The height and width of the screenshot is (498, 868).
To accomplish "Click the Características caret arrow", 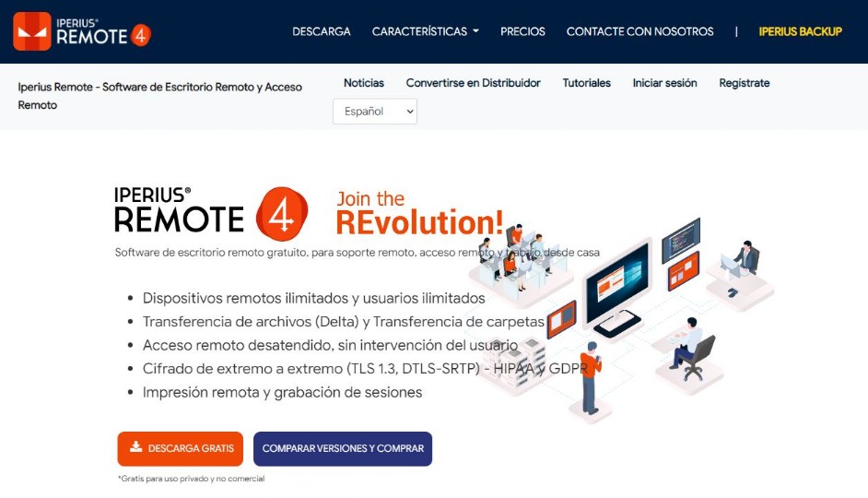I will point(475,31).
